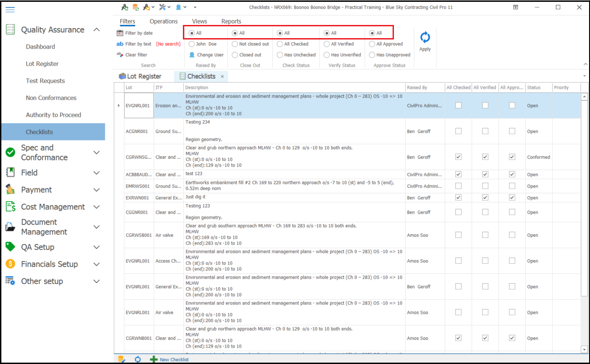Click the row indicator arrow beside EVGNRL001

click(x=118, y=105)
